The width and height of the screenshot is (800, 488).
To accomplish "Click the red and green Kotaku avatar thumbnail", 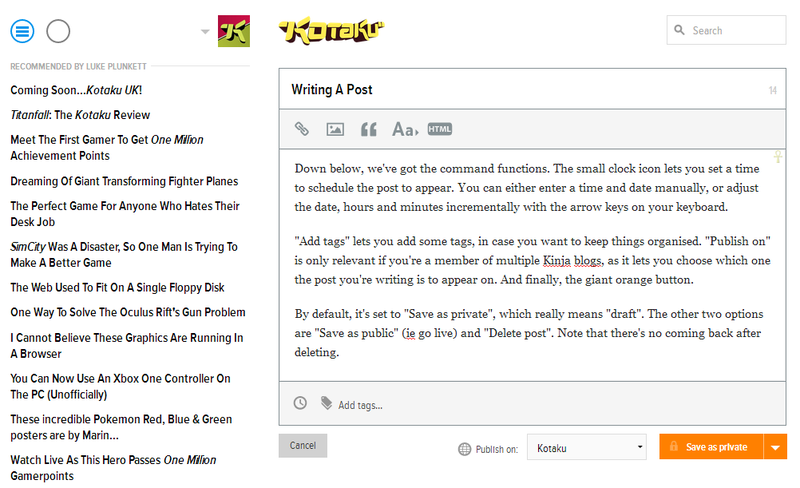I will (x=234, y=31).
